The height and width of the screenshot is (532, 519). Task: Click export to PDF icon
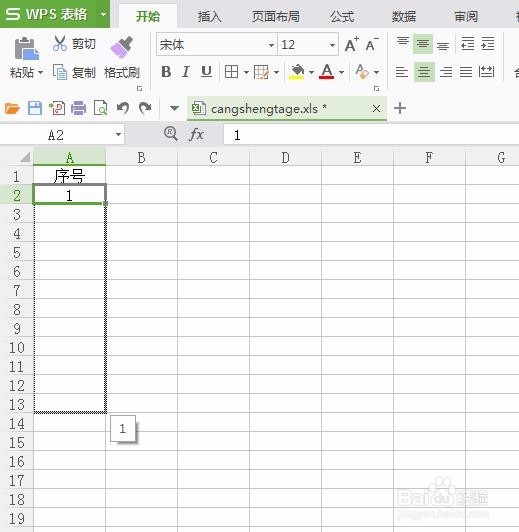click(57, 108)
